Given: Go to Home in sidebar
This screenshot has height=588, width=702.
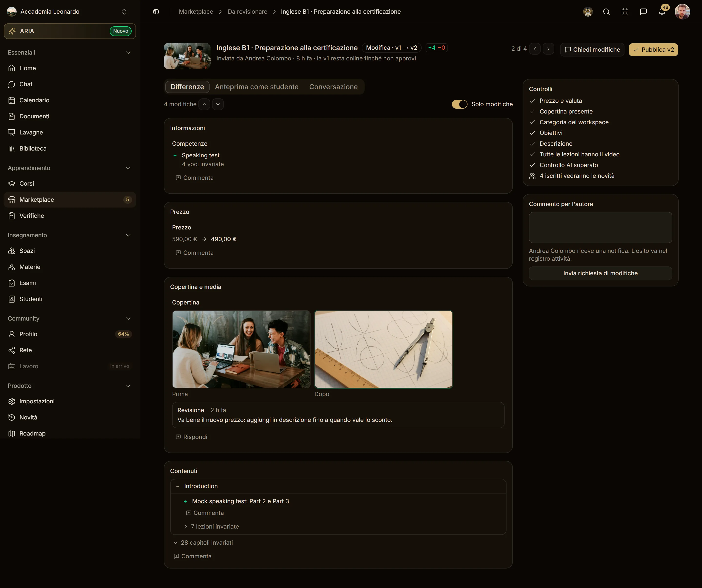Looking at the screenshot, I should pos(70,68).
